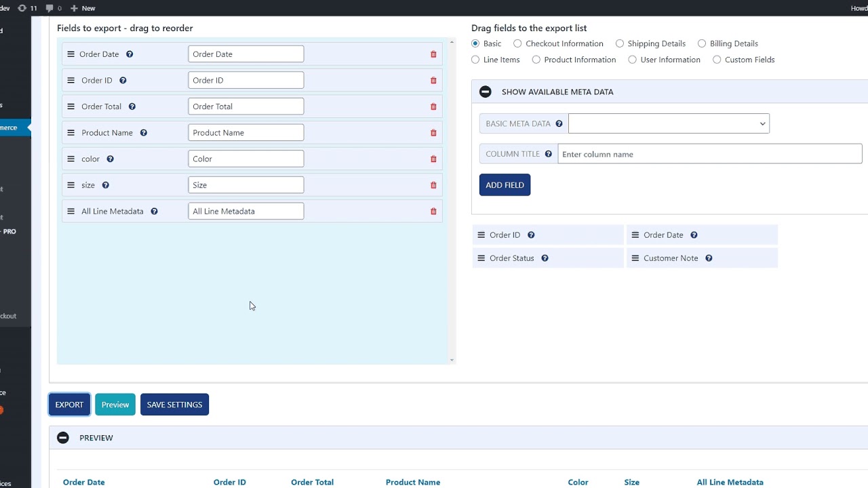
Task: Click scroll-up arrow of export fields list
Action: click(x=452, y=42)
